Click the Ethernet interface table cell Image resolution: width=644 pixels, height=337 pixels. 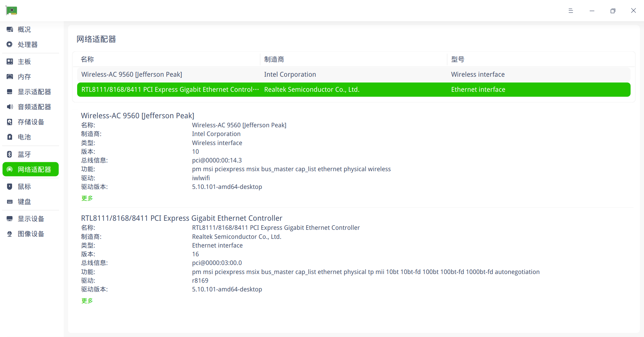[x=478, y=89]
